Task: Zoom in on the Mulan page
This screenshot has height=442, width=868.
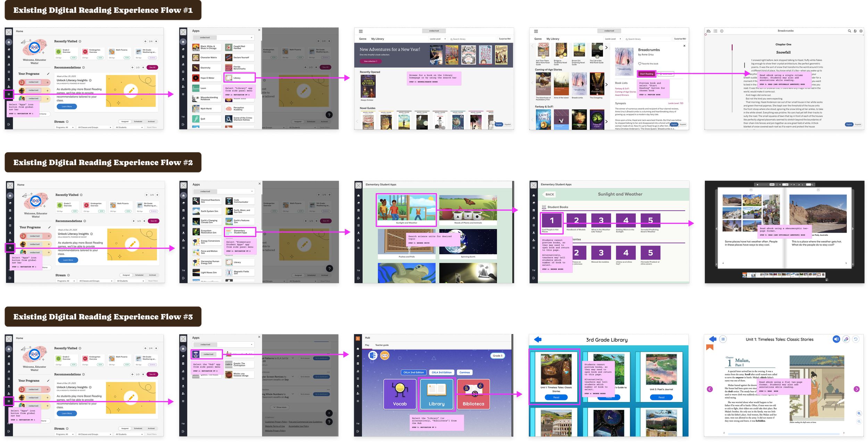Action: tap(859, 414)
